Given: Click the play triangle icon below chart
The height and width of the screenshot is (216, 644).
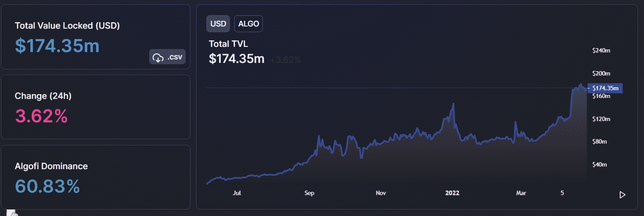Looking at the screenshot, I should tap(622, 195).
